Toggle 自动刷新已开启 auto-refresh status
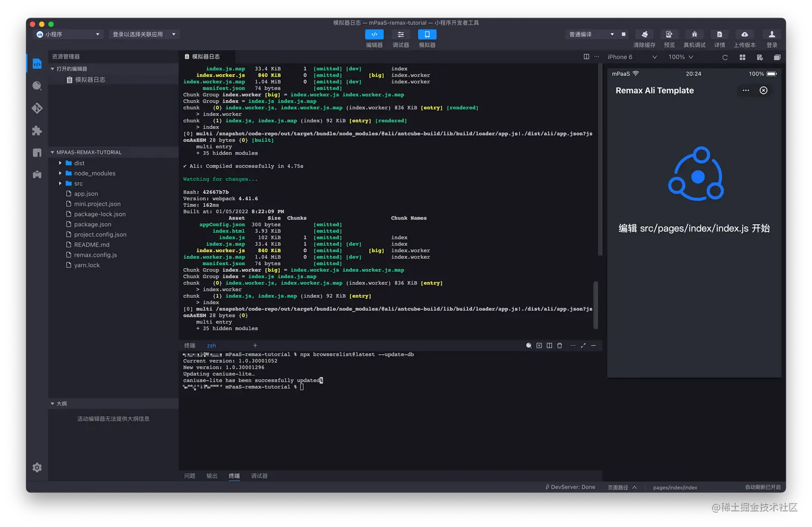 click(763, 487)
